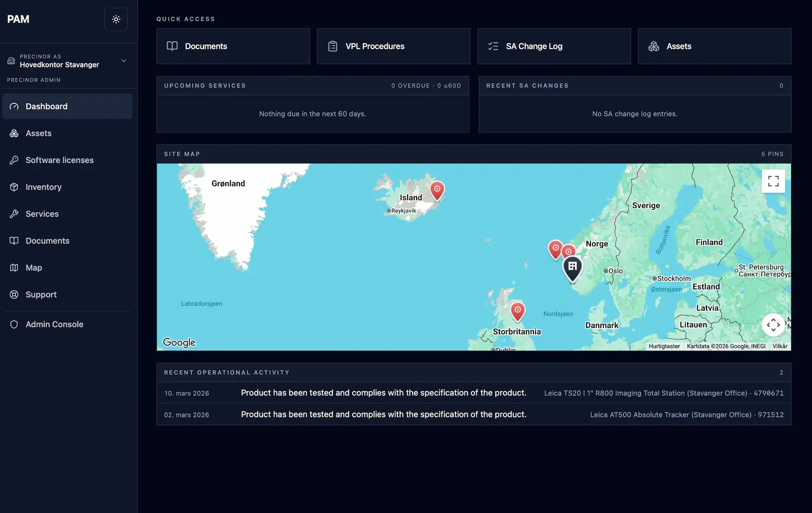
Task: Click the Inventory box icon in sidebar
Action: tap(14, 187)
